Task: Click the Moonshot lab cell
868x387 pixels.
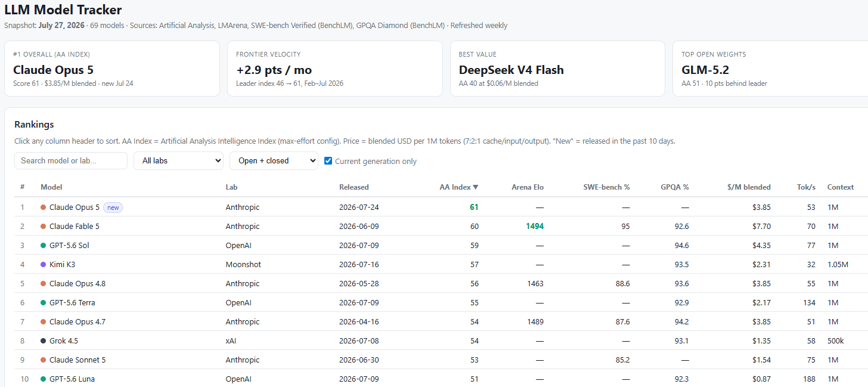Action: tap(243, 264)
